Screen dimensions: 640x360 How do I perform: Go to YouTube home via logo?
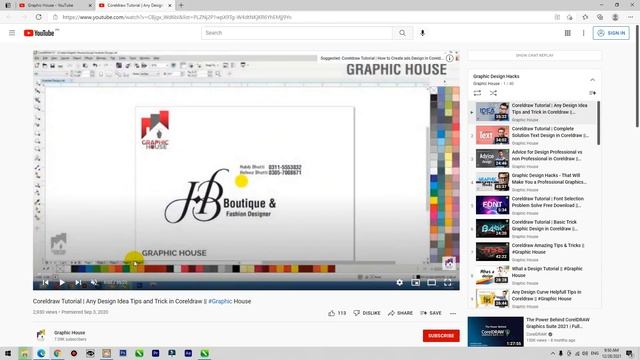coord(40,33)
